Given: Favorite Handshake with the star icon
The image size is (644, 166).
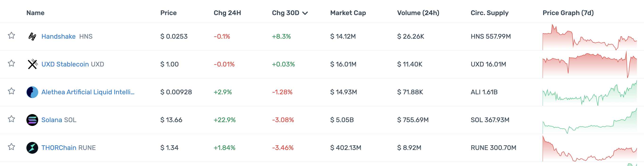Looking at the screenshot, I should coord(11,36).
